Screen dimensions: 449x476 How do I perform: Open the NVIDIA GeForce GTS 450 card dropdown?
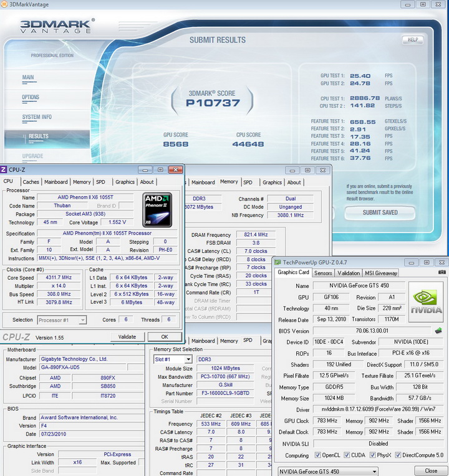point(328,472)
